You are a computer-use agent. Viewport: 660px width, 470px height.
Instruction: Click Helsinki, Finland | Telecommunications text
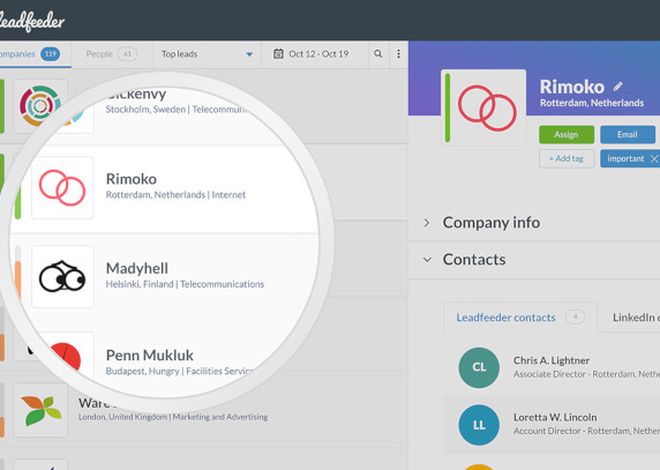(x=185, y=284)
